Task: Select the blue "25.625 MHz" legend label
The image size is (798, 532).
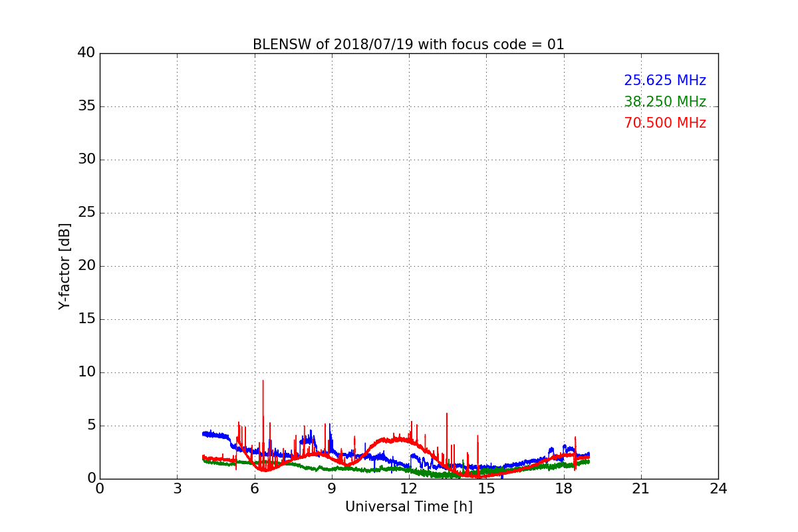Action: click(665, 80)
